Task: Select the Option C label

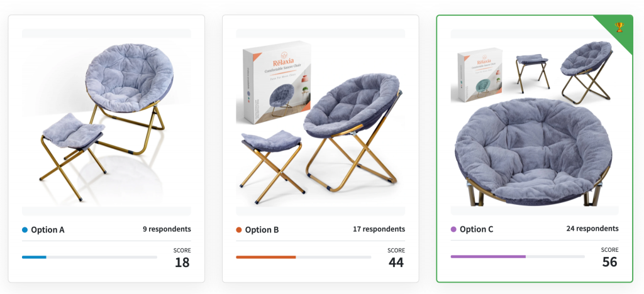Action: click(477, 230)
